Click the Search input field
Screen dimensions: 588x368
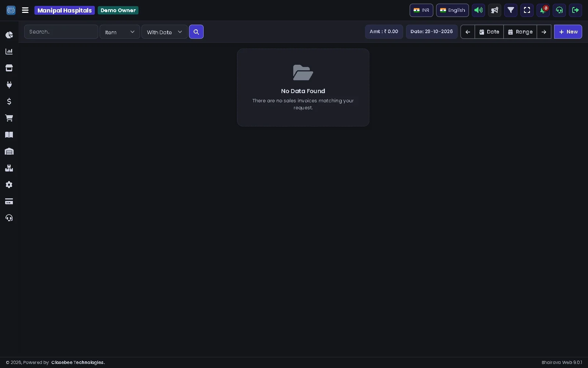[x=61, y=32]
